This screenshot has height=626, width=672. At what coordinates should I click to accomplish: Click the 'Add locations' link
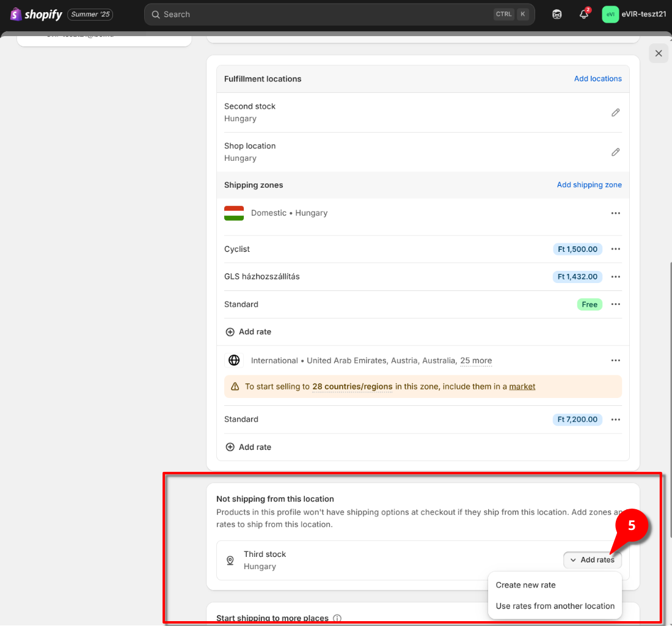click(597, 79)
